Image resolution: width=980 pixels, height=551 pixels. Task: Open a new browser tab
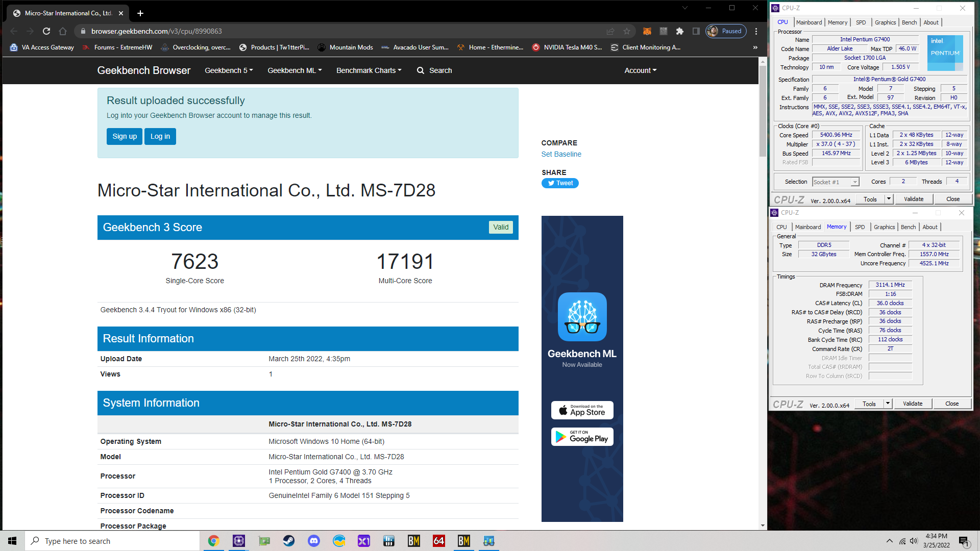click(140, 13)
